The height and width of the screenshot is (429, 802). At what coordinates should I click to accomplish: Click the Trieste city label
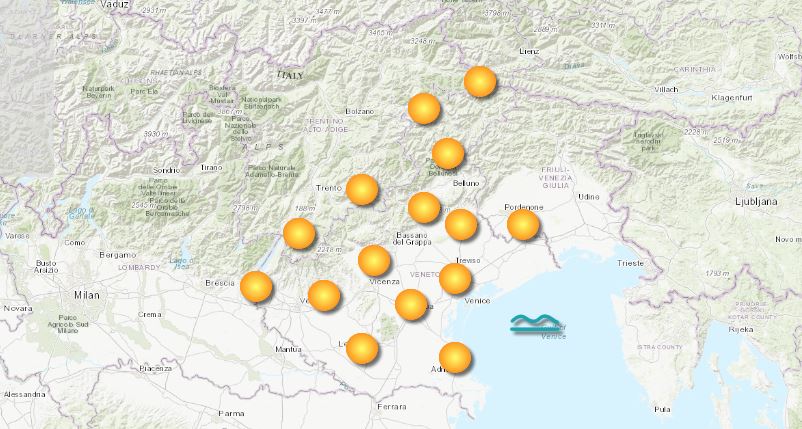(x=630, y=263)
